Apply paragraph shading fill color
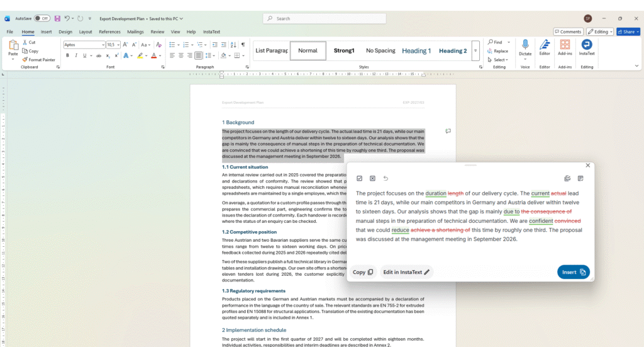Screen dimensions: 644x347 coord(223,56)
